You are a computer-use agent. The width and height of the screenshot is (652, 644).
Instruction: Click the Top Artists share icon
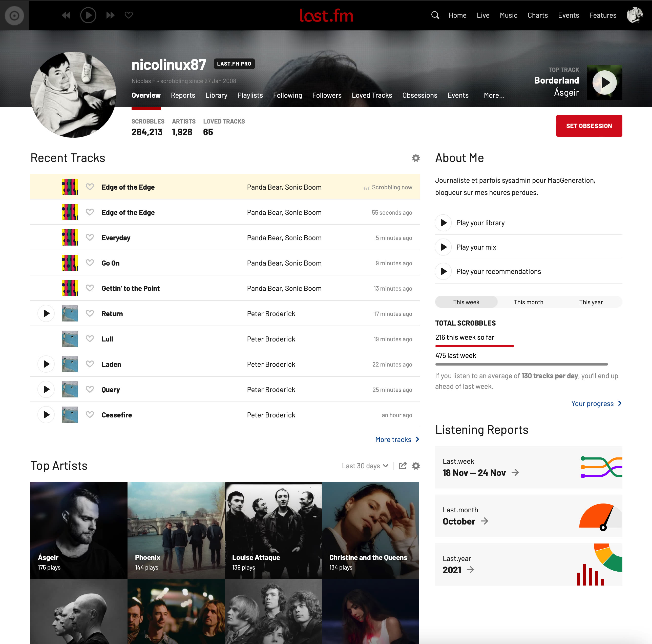click(x=403, y=466)
